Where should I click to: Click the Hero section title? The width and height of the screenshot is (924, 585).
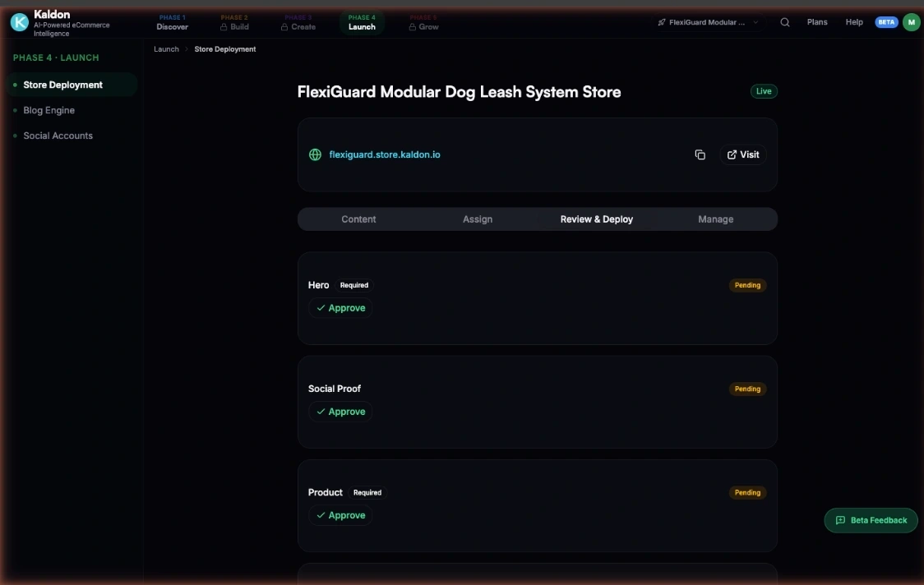318,285
